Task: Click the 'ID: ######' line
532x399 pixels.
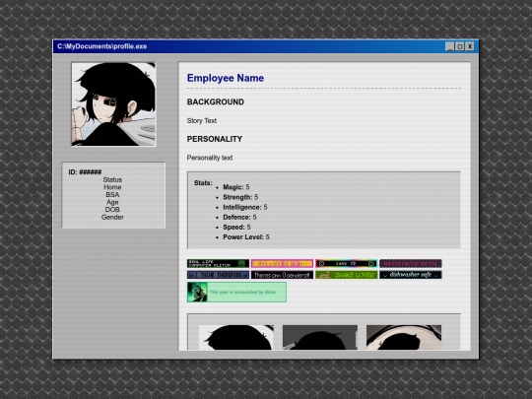Action: [85, 172]
